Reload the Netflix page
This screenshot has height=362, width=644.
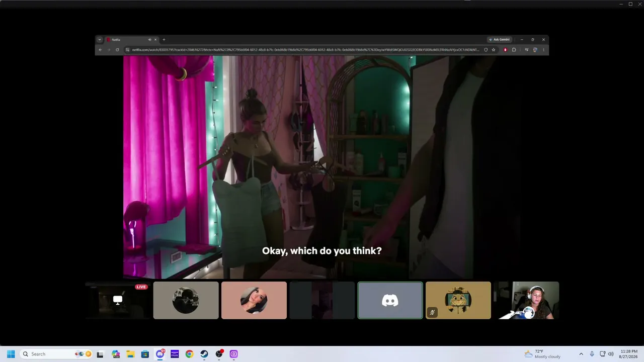click(x=117, y=50)
